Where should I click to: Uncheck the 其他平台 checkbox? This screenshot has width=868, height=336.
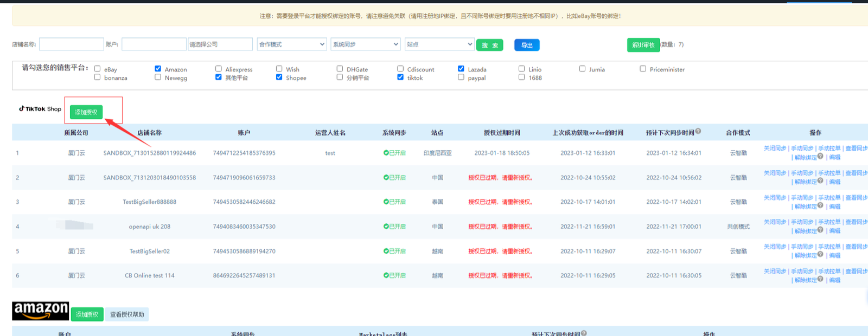pyautogui.click(x=219, y=77)
